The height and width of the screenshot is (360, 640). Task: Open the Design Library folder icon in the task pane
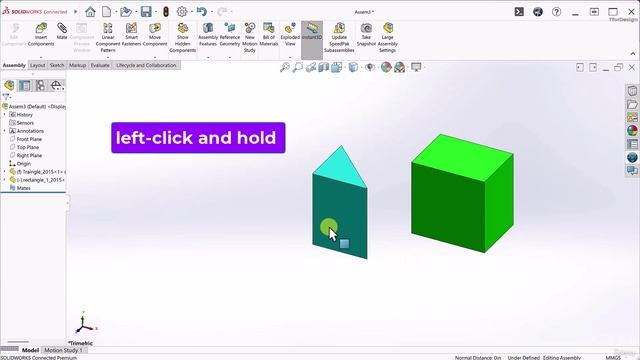[632, 104]
